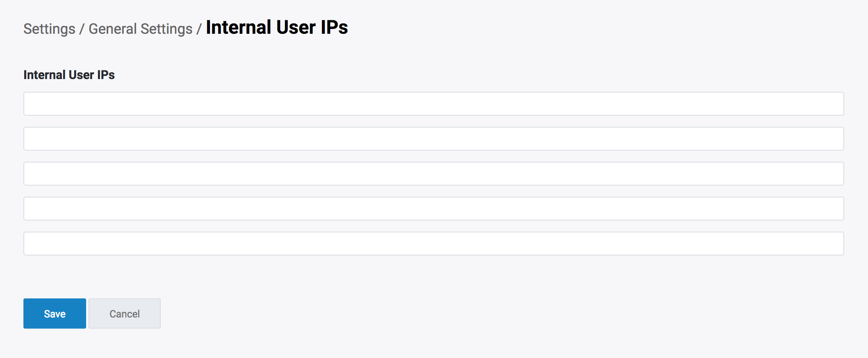Focus the fifth and last IP field

point(433,244)
